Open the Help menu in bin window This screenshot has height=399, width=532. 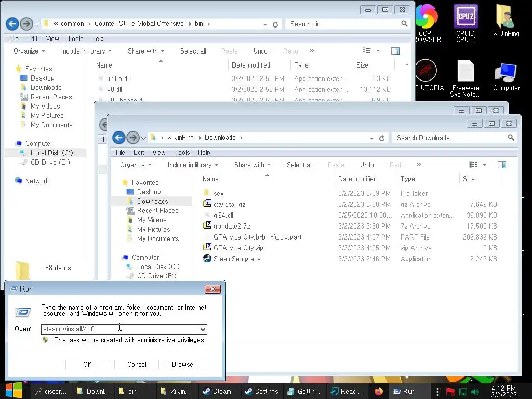pos(97,38)
